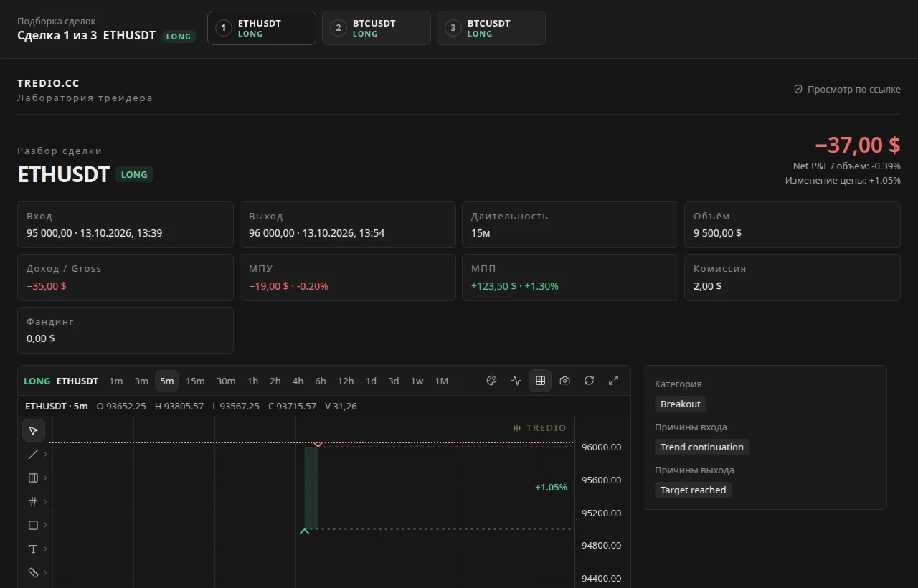
Task: Toggle the chart grid button
Action: (x=540, y=381)
